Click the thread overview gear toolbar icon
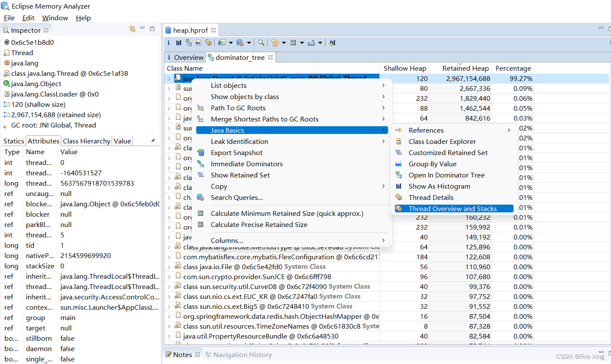The height and width of the screenshot is (364, 611). click(x=209, y=43)
